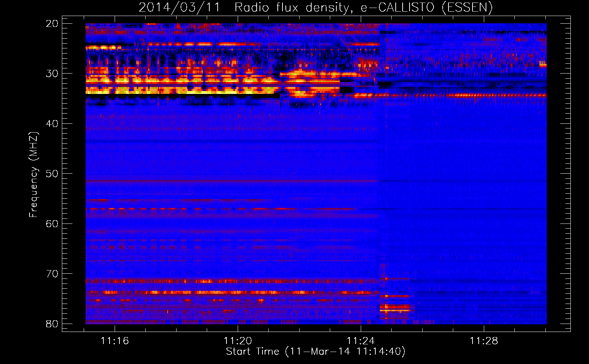This screenshot has width=589, height=364.
Task: Click the time tick label '11:16'
Action: point(115,341)
